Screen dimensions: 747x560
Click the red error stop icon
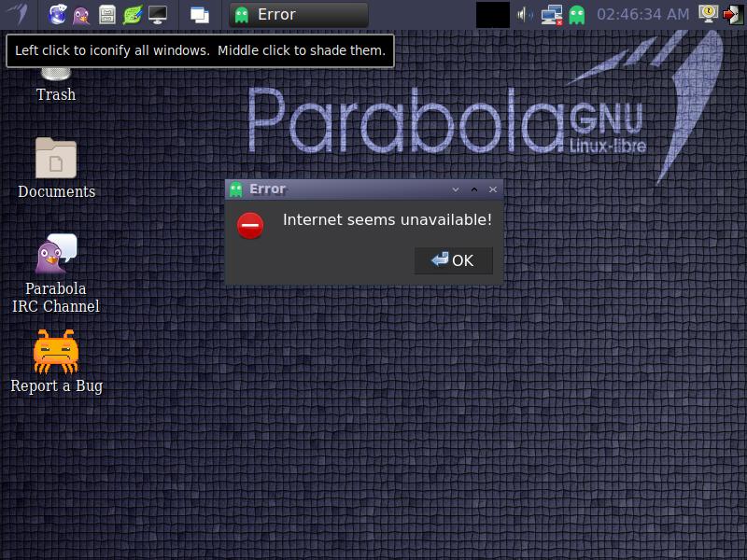250,225
